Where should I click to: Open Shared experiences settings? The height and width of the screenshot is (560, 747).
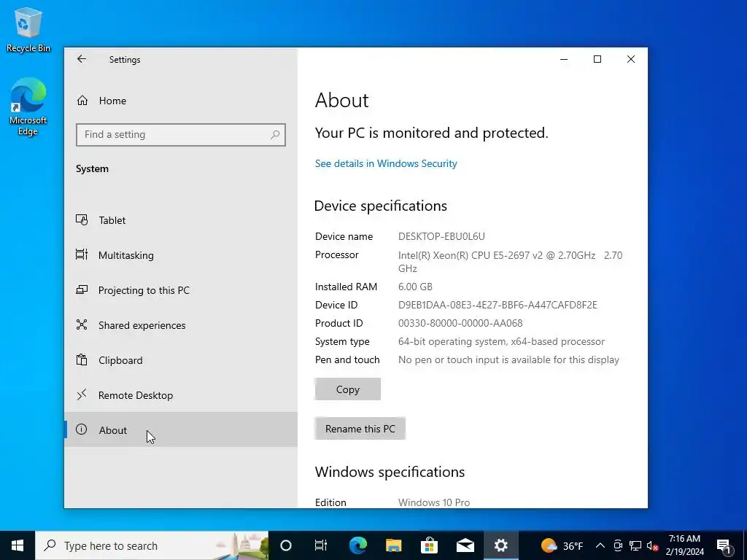(181, 325)
